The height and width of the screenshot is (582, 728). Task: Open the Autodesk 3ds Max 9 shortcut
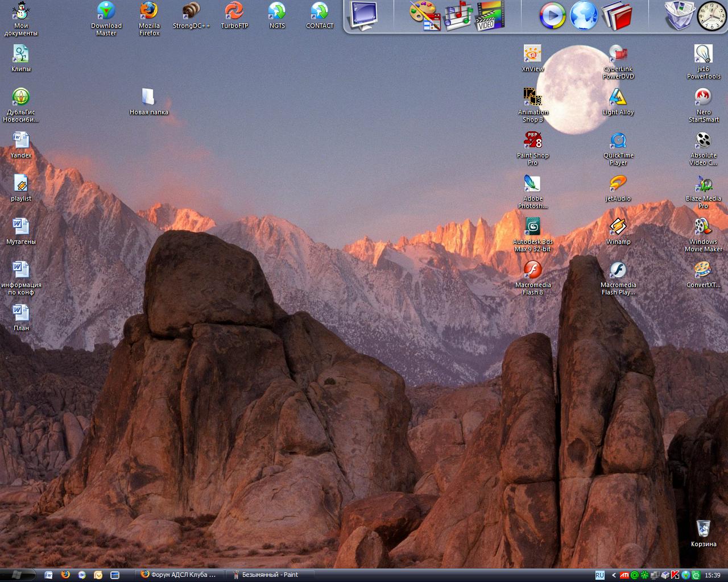532,227
